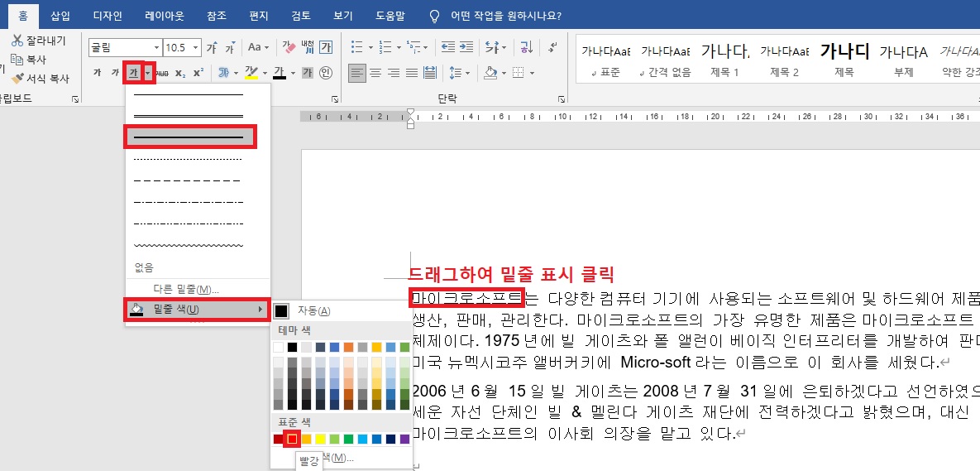Select 없음 (None) underline option
This screenshot has height=471, width=980.
[x=145, y=267]
